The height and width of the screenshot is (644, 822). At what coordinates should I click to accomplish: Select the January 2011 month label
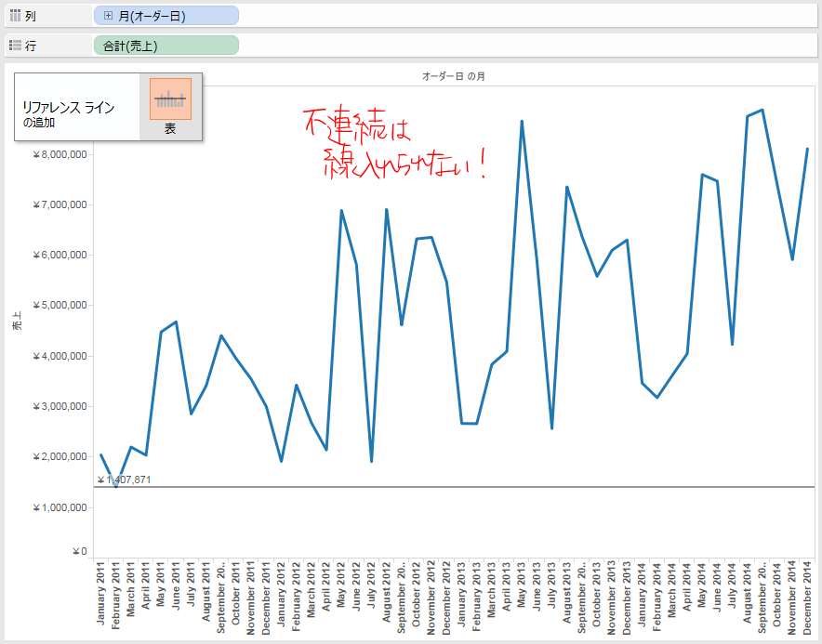tap(100, 593)
